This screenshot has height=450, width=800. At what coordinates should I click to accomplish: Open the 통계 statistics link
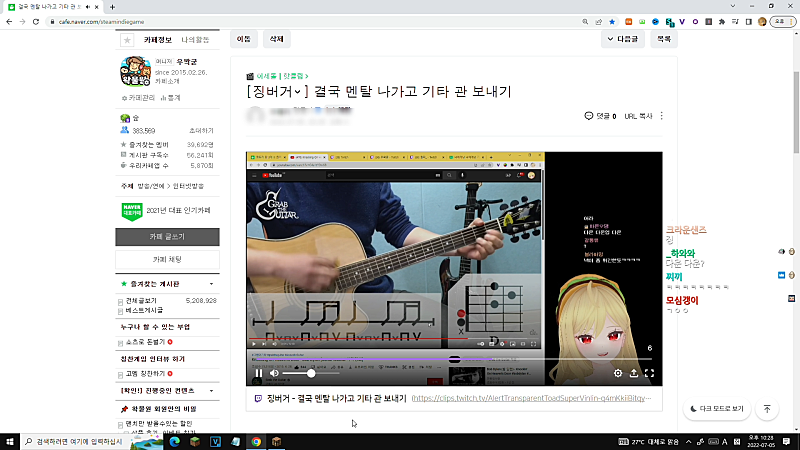coord(170,98)
